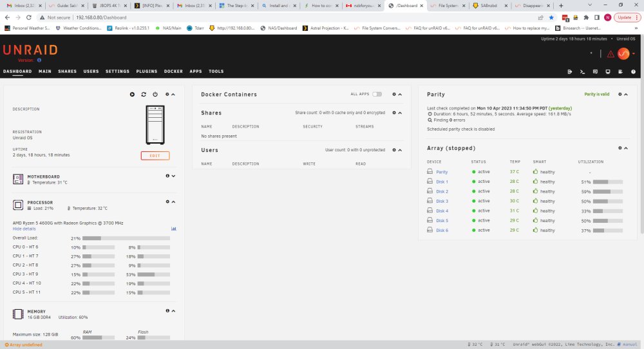Open the CPU chart icon beside Hide details
Viewport: 644px width, 349px height.
[x=173, y=229]
